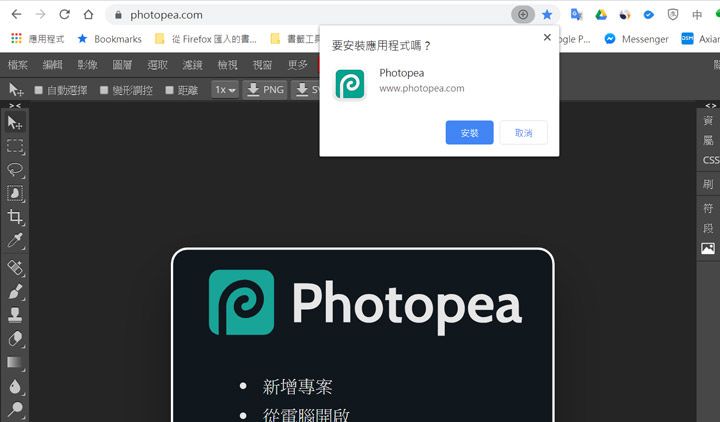
Task: Select the Gradient tool
Action: coord(15,362)
